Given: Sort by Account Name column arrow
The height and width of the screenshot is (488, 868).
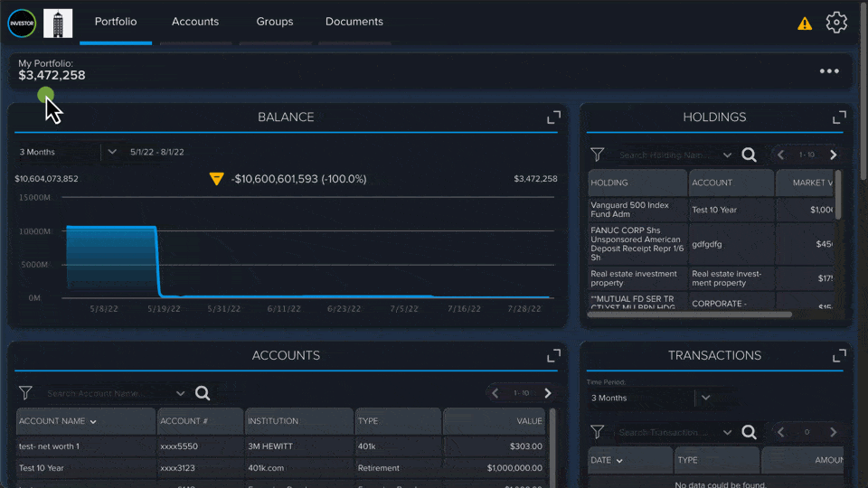Looking at the screenshot, I should 93,422.
